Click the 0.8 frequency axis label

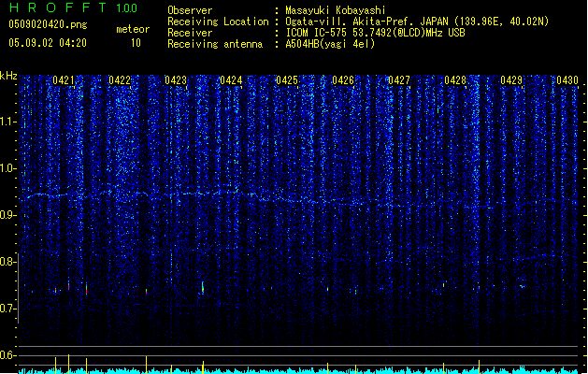[8, 262]
